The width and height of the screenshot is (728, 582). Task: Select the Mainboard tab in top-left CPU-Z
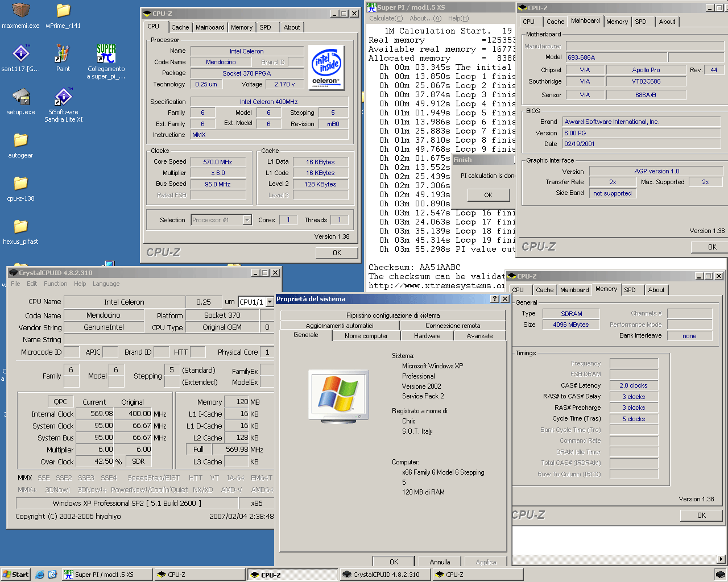pos(210,27)
